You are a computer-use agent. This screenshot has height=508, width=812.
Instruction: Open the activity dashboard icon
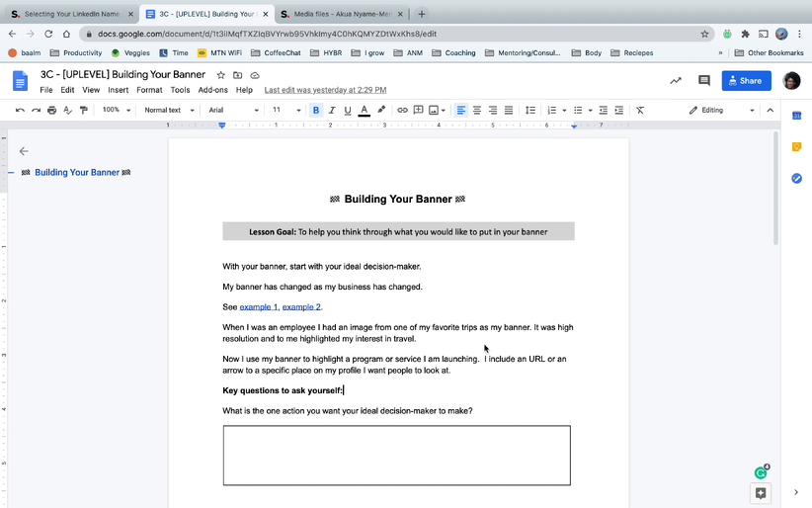[x=676, y=80]
